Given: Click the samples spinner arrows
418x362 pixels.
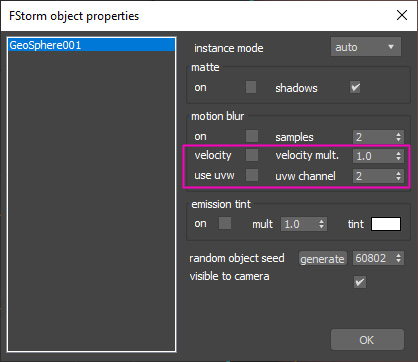Looking at the screenshot, I should click(399, 137).
